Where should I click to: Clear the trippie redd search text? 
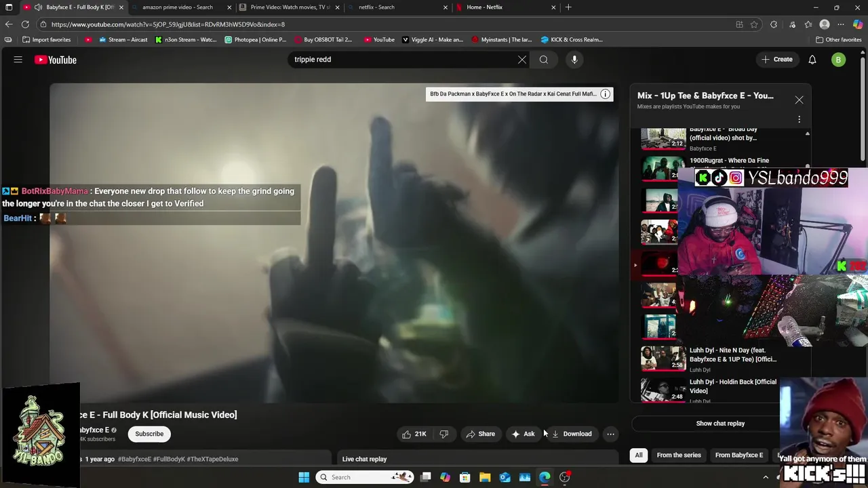[x=522, y=60]
